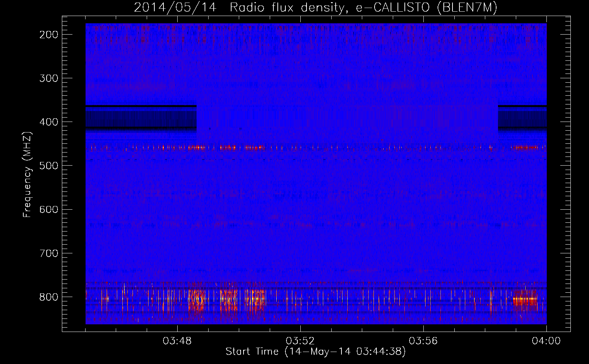Image resolution: width=589 pixels, height=364 pixels.
Task: Click the 'Start Time (14-May-14 03:44:38)' axis label
Action: (x=316, y=352)
